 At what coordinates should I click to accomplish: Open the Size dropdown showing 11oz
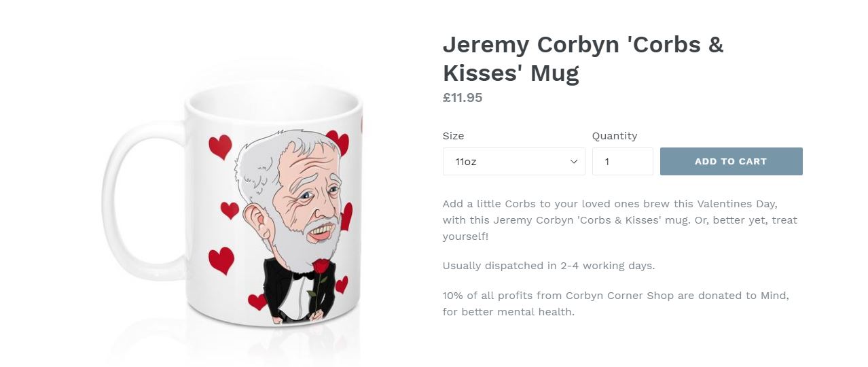tap(513, 162)
